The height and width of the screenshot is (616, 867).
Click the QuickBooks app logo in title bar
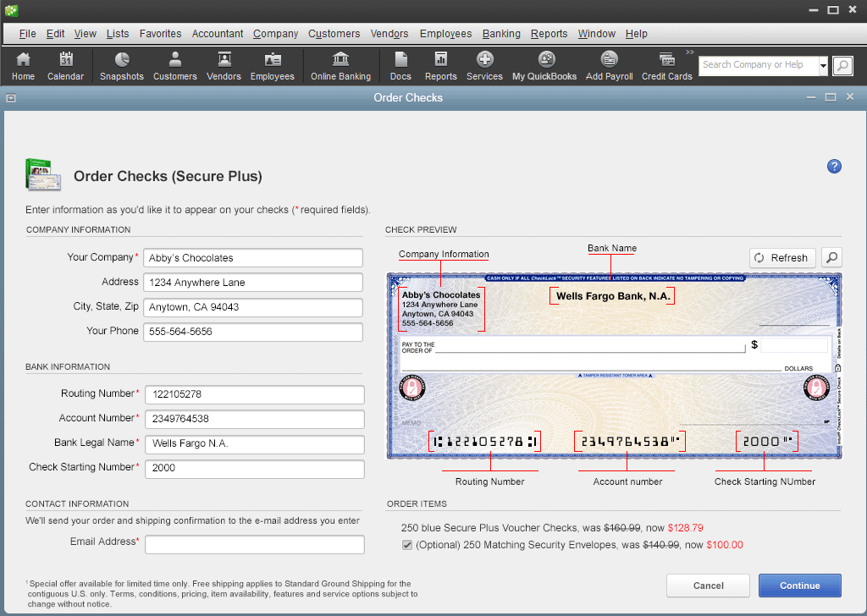12,10
